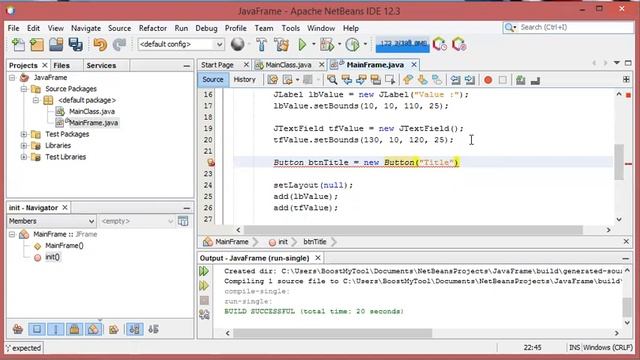The height and width of the screenshot is (360, 640).
Task: Click the globe browser icon in toolbar
Action: 238,44
